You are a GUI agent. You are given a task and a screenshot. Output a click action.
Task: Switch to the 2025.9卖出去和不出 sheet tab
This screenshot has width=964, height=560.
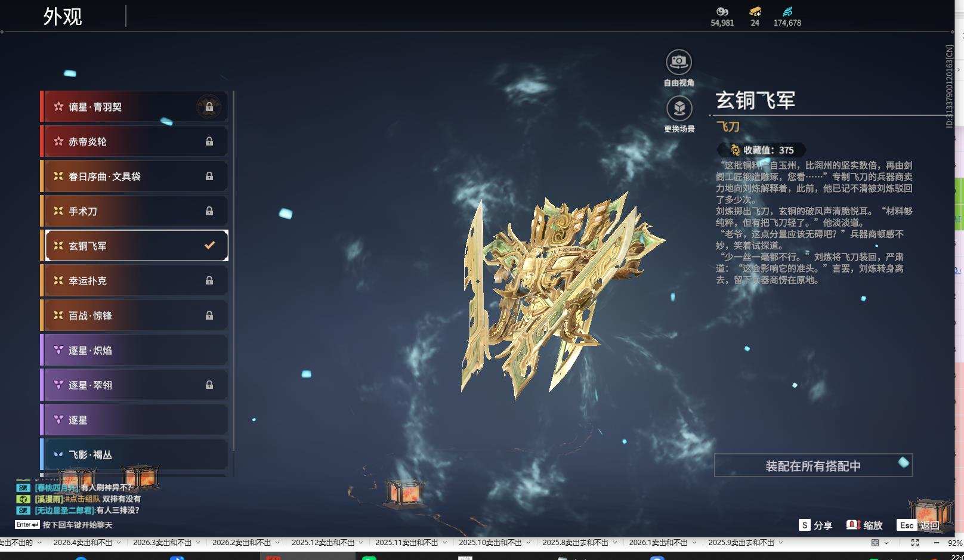tap(741, 543)
